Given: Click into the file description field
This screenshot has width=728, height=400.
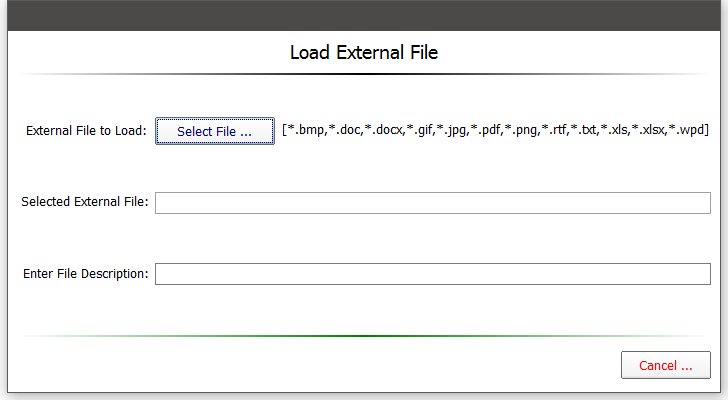Looking at the screenshot, I should point(432,274).
